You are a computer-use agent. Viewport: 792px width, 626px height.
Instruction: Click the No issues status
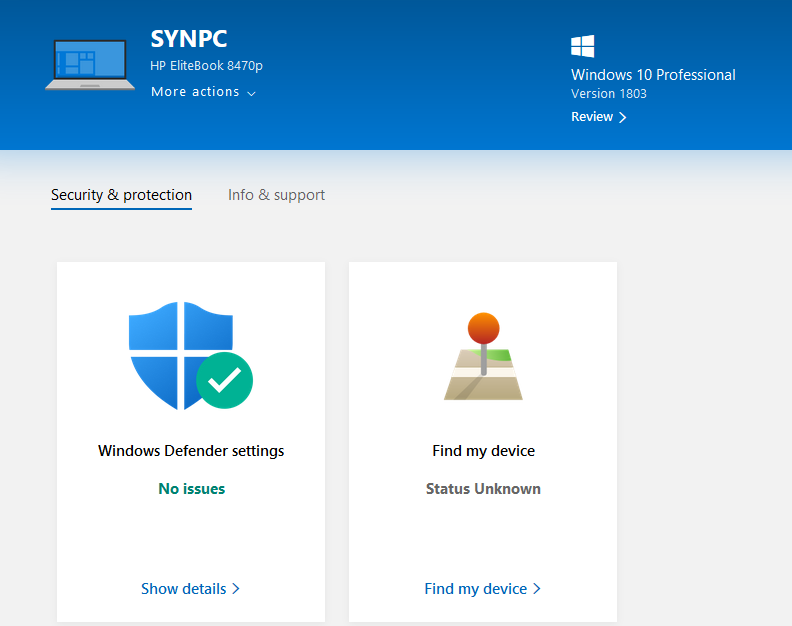point(191,489)
